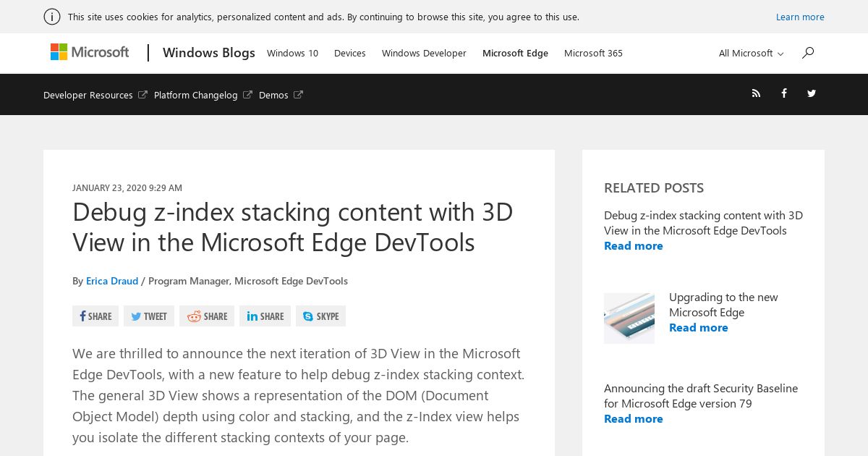Open the search magnifier icon
The width and height of the screenshot is (868, 456).
(x=808, y=52)
